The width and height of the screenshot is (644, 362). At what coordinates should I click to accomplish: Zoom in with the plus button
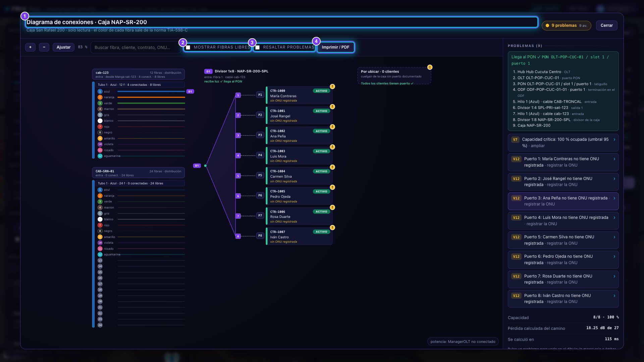coord(30,47)
